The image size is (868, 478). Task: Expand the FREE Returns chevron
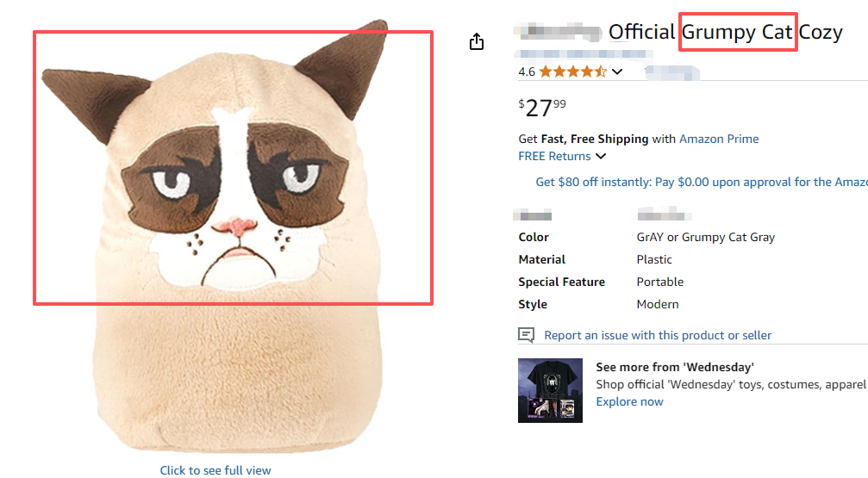pyautogui.click(x=601, y=157)
